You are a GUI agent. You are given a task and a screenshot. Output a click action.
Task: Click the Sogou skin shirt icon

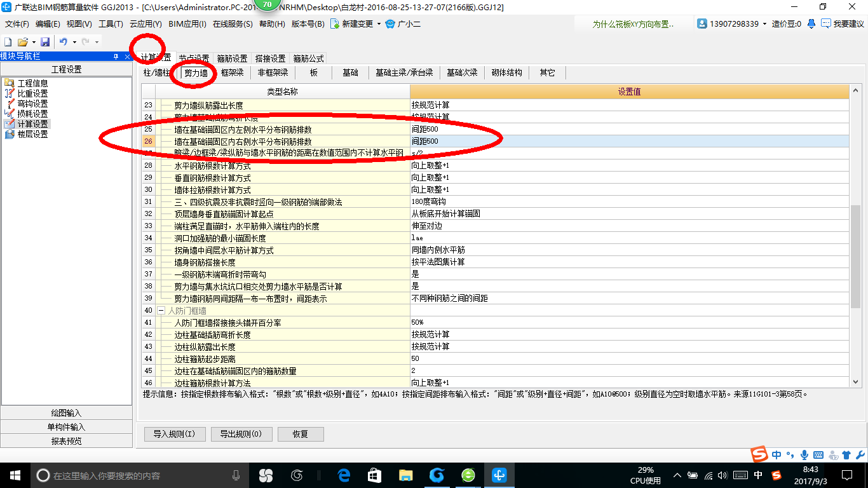846,455
